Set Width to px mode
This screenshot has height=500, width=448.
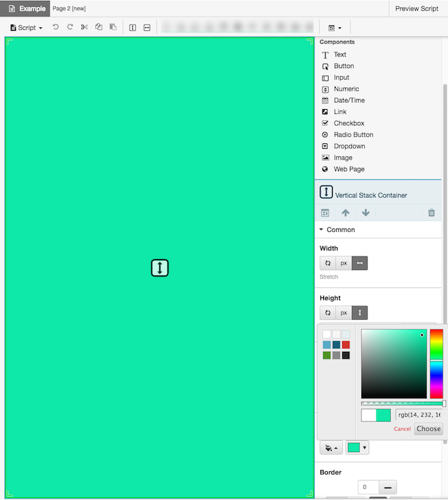[x=344, y=263]
